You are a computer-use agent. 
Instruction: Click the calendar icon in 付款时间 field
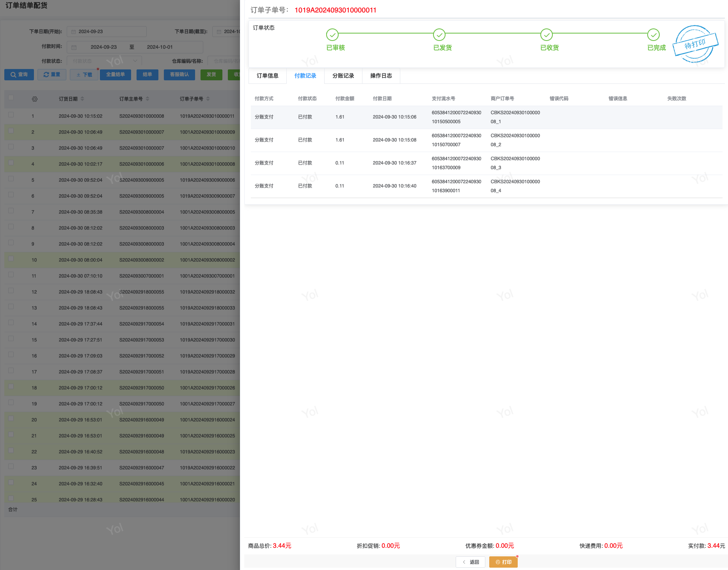tap(74, 47)
